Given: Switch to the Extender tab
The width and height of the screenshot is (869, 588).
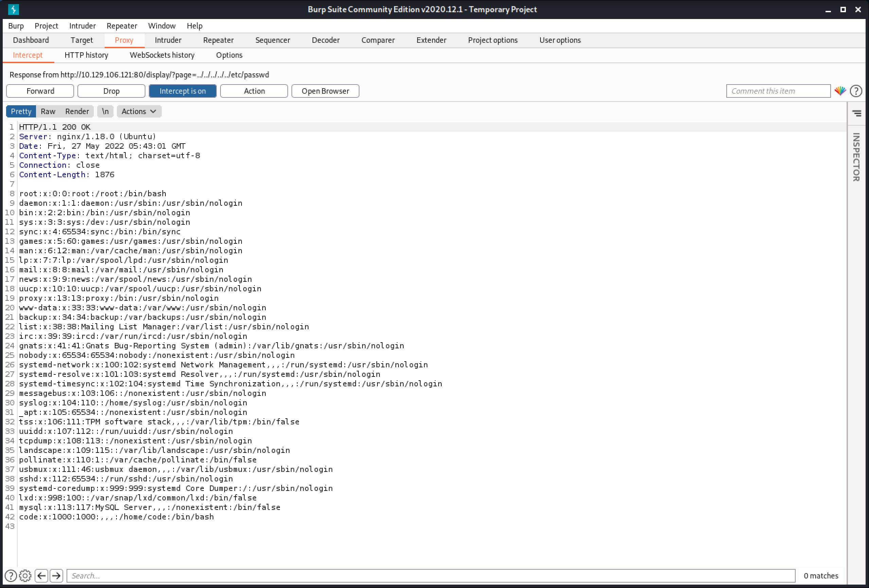Looking at the screenshot, I should (431, 40).
